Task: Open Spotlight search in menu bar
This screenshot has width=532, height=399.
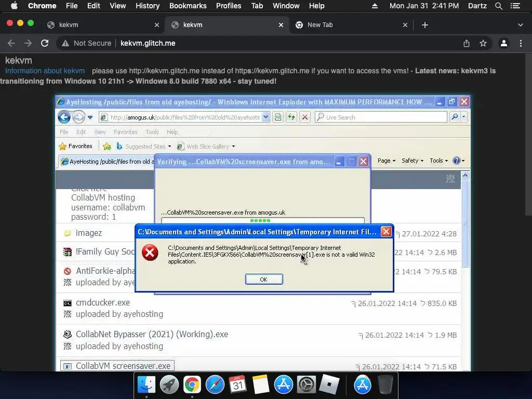Action: point(498,6)
